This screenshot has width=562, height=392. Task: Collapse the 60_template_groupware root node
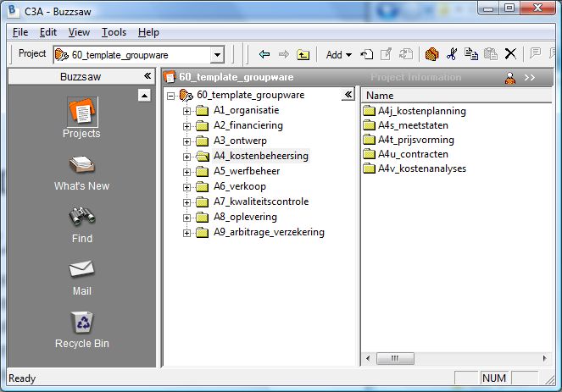click(x=171, y=96)
